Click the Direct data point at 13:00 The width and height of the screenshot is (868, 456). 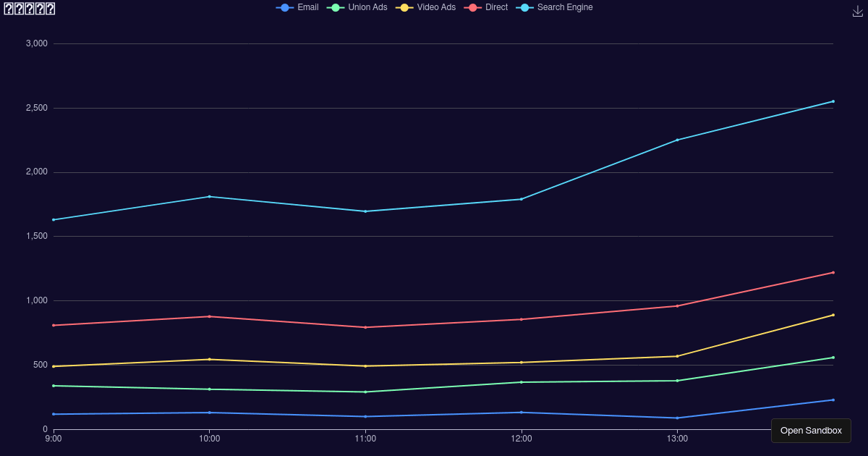tap(678, 307)
